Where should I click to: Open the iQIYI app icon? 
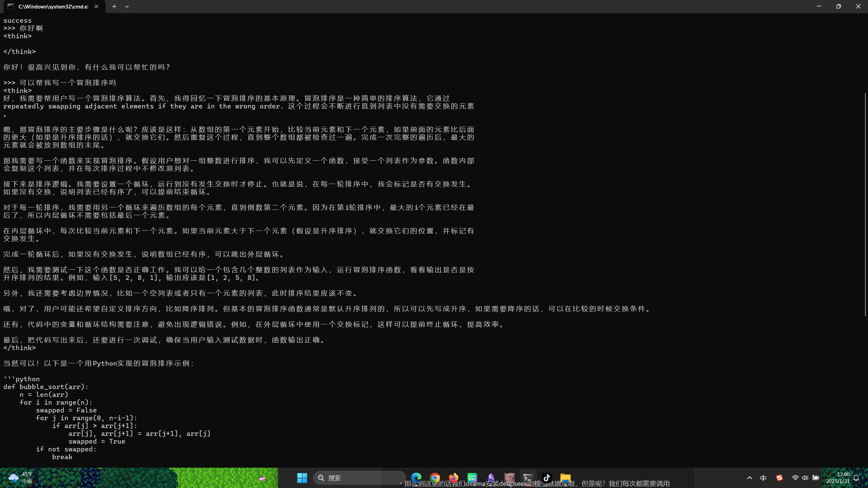coord(472,478)
